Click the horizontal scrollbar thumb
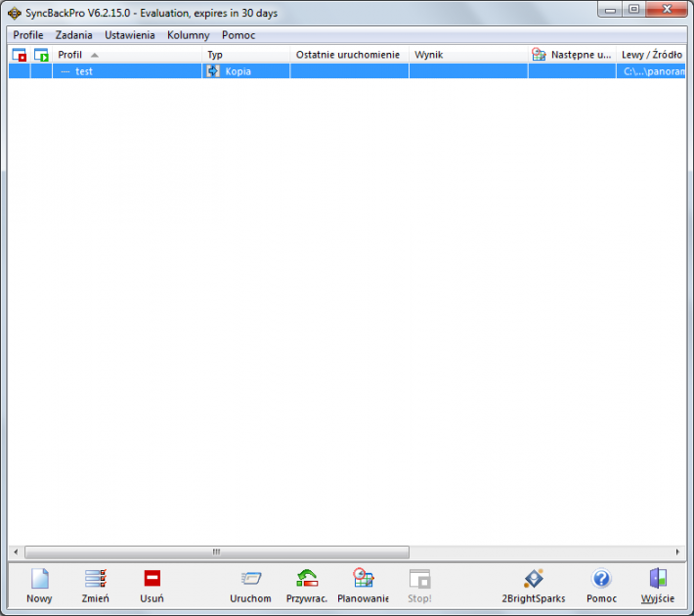 (x=217, y=552)
